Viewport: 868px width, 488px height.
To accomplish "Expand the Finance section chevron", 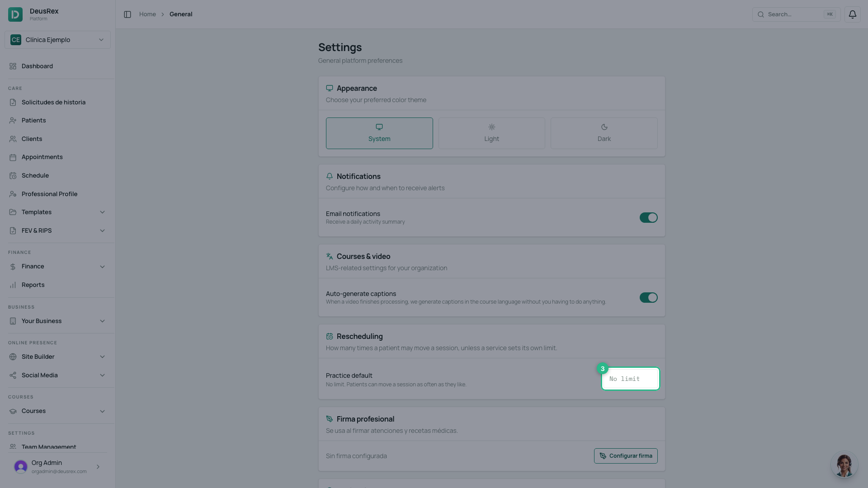I will tap(102, 267).
